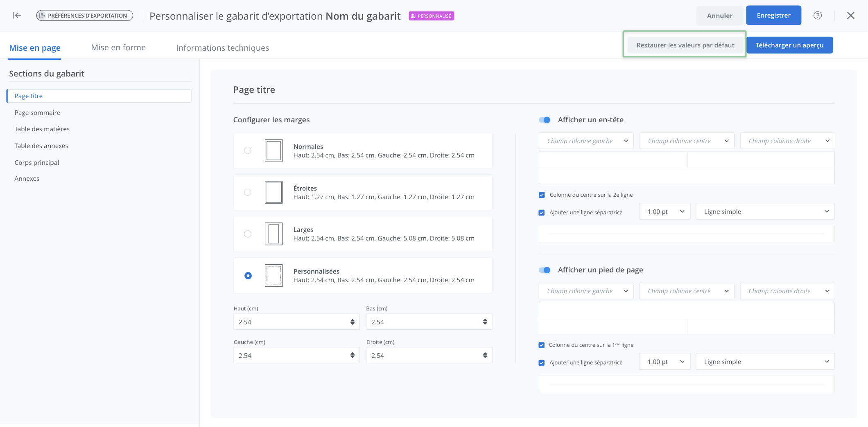Open the Informations techniques tab
The image size is (868, 427).
pos(222,48)
